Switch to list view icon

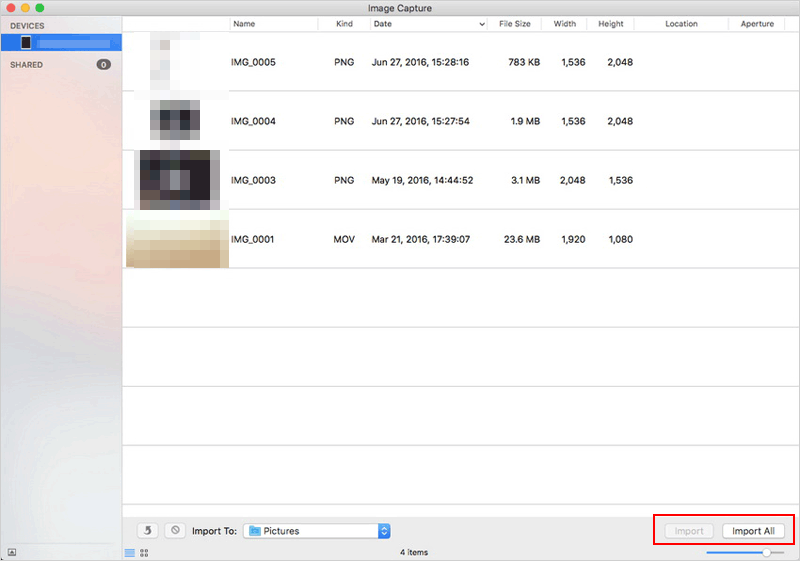pyautogui.click(x=130, y=553)
